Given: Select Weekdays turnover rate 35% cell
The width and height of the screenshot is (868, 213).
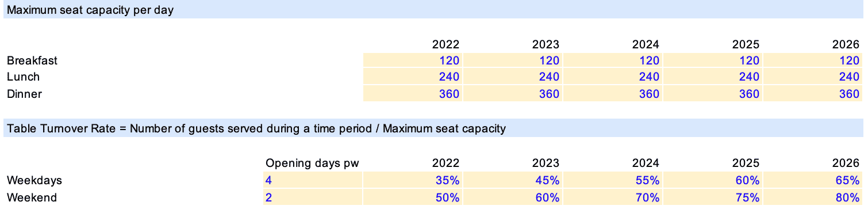Looking at the screenshot, I should click(x=413, y=180).
